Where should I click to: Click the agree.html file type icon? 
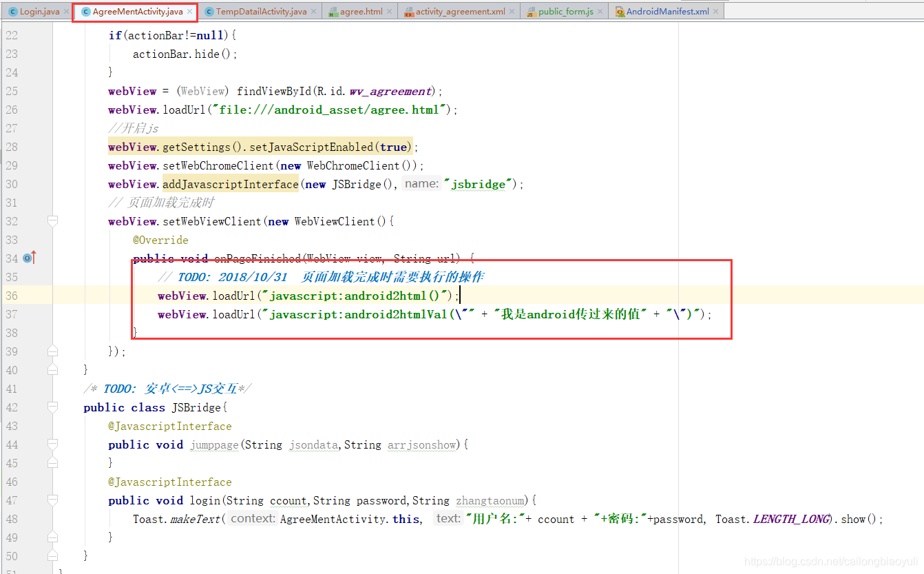[x=333, y=12]
